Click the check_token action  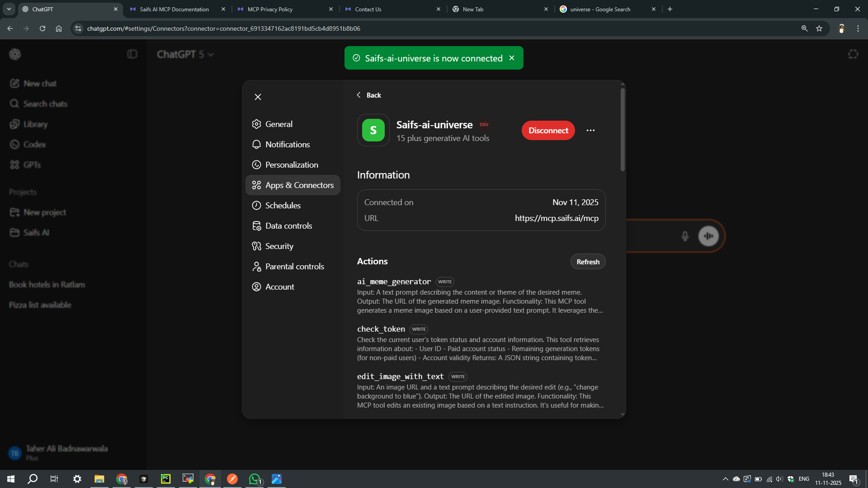coord(381,329)
